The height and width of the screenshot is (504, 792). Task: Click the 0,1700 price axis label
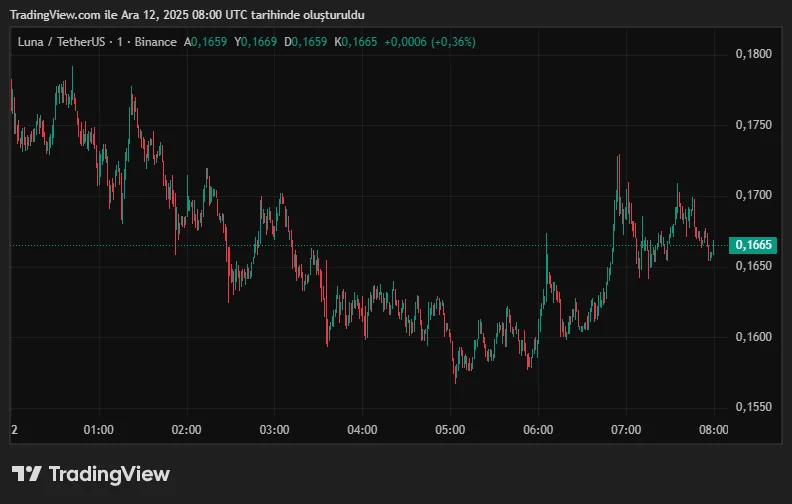click(753, 195)
